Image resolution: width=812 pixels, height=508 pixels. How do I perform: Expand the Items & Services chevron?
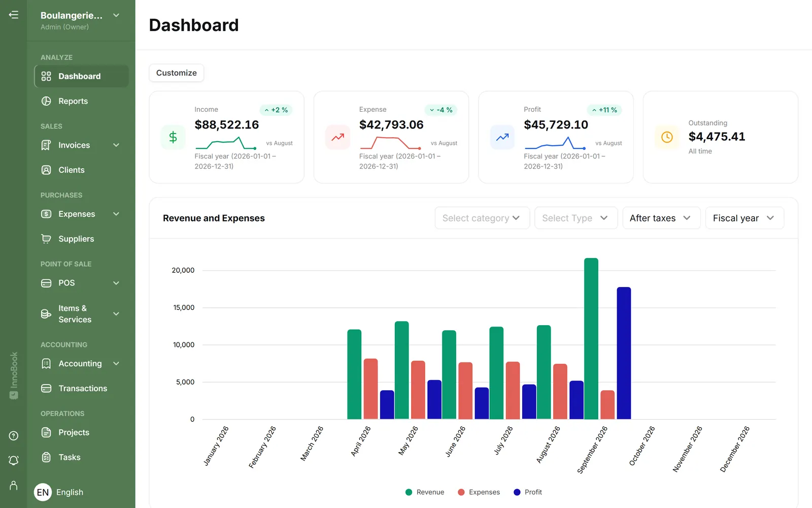(116, 314)
